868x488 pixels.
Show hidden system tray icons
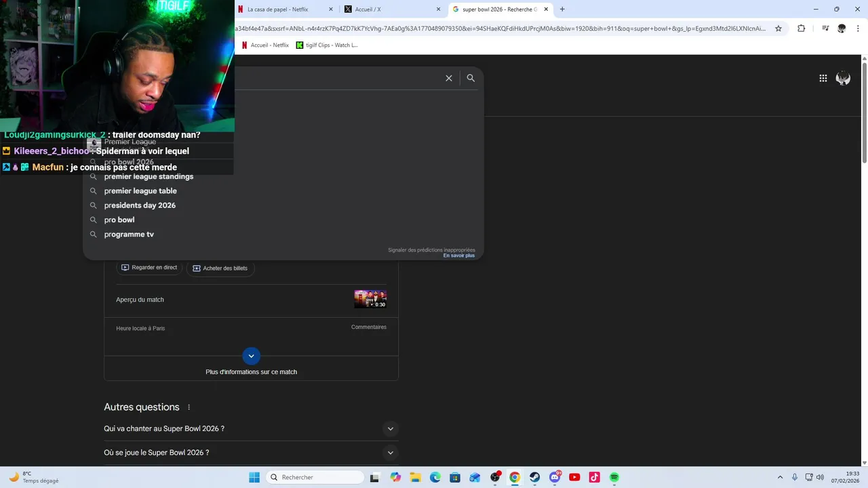coord(780,477)
